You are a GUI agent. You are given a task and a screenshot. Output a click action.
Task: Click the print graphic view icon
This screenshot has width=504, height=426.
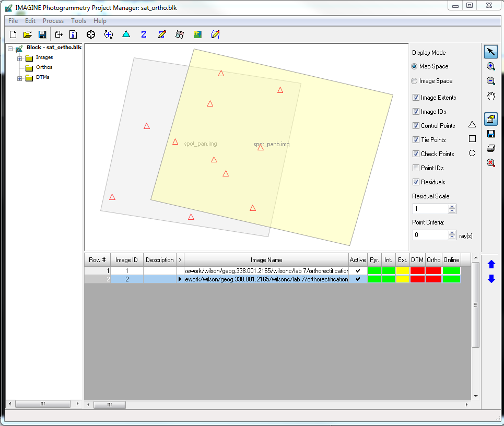pos(491,148)
